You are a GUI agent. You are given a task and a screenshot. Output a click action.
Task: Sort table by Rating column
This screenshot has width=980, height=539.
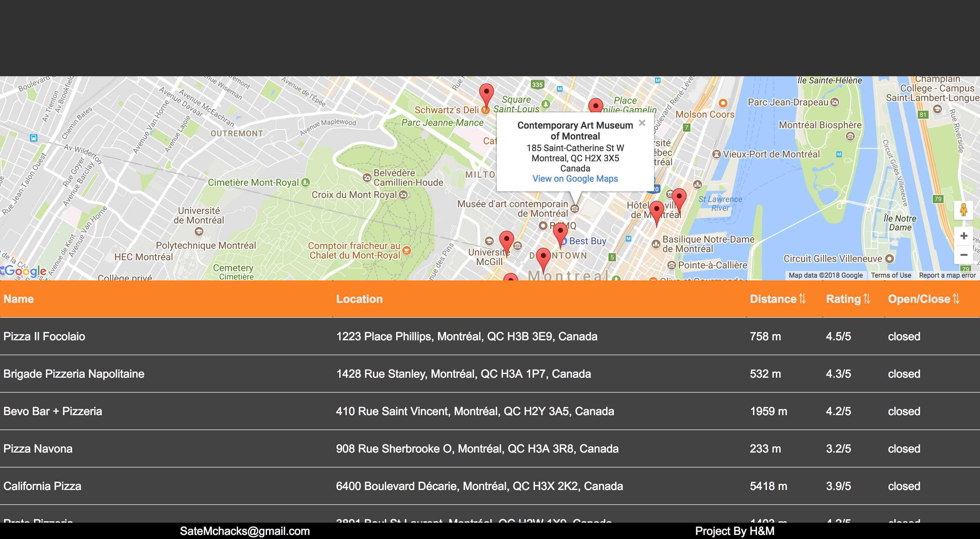tap(848, 299)
